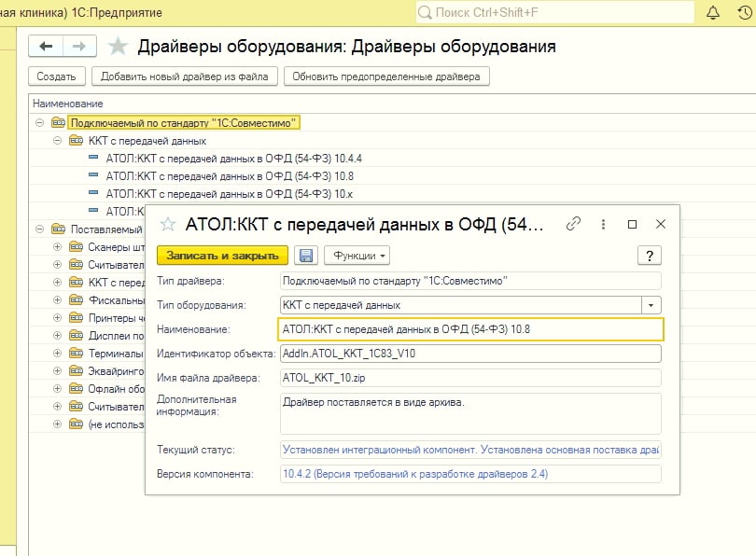The image size is (756, 556).
Task: Click the folder icon of Офлайн обо
Action: (76, 389)
